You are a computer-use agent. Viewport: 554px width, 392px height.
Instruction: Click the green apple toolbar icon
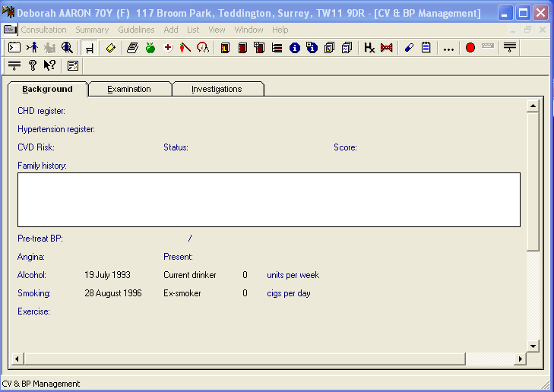150,48
